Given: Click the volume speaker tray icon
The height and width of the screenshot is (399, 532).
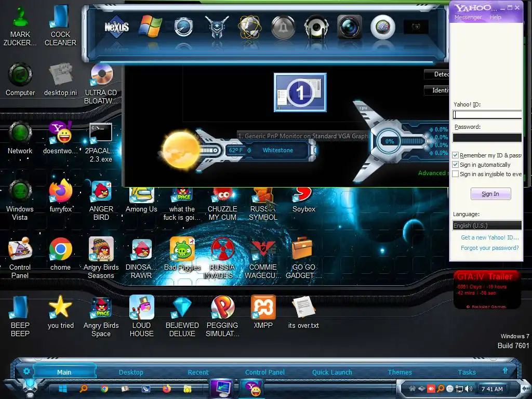Looking at the screenshot, I should pyautogui.click(x=469, y=389).
